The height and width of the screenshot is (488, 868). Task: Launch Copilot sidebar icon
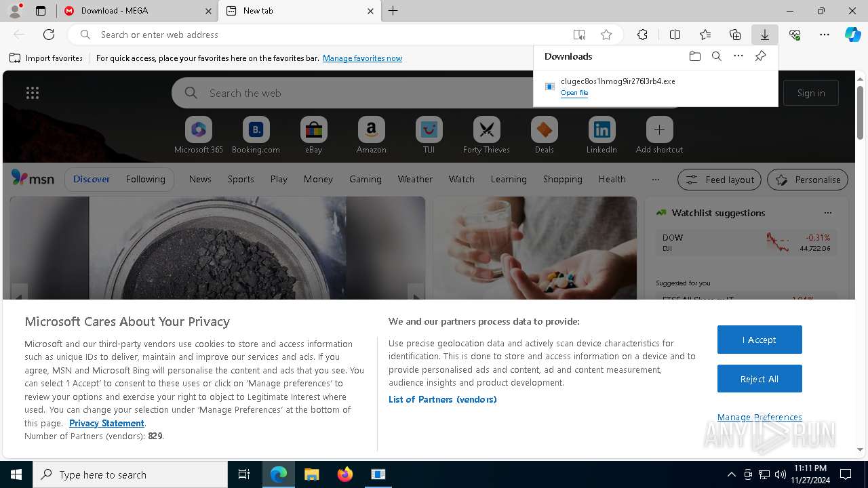coord(853,35)
